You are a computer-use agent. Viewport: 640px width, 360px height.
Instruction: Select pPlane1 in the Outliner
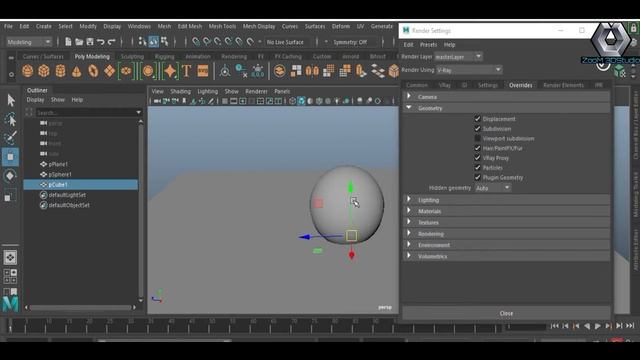point(58,164)
